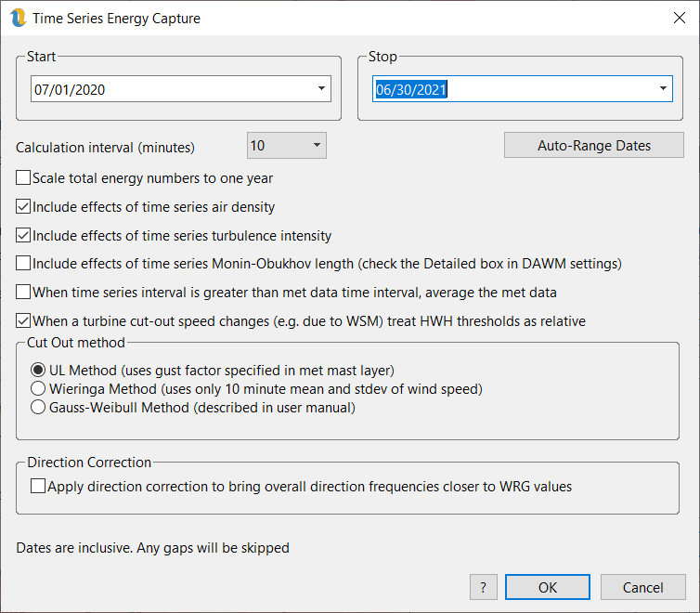Enable Apply direction correction checkbox
700x613 pixels.
pyautogui.click(x=38, y=486)
